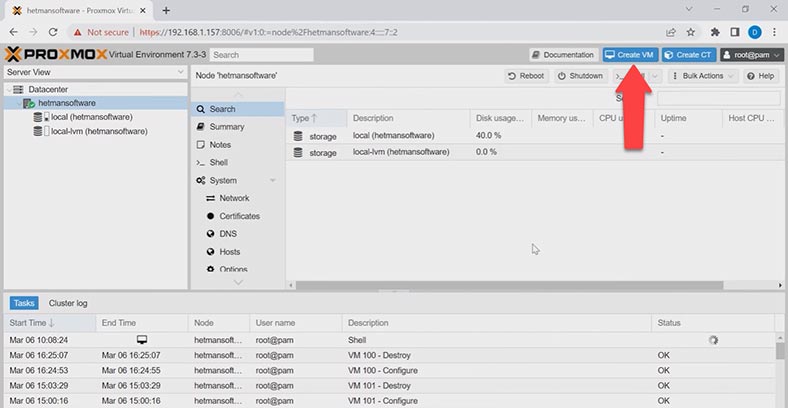
Task: Collapse the Datacenter tree expander
Action: coord(9,89)
